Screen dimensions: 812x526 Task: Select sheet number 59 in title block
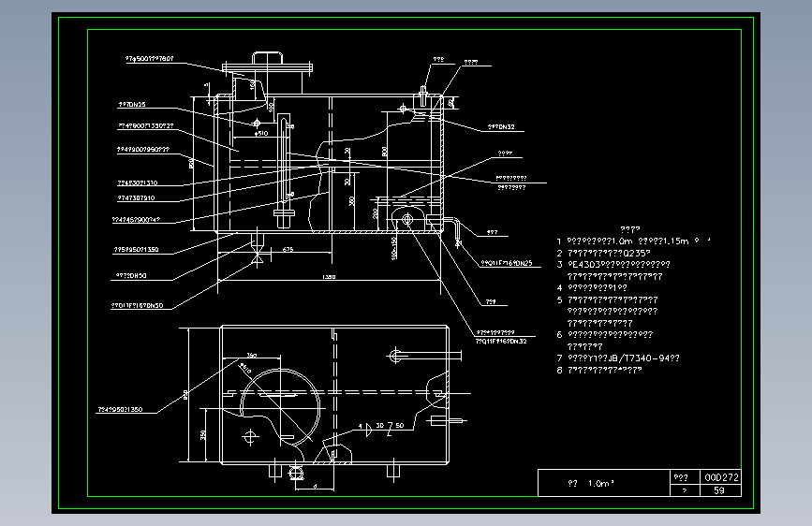coord(719,490)
